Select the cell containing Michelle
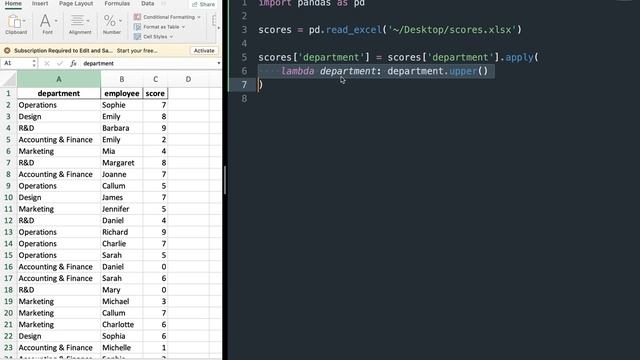 point(122,348)
